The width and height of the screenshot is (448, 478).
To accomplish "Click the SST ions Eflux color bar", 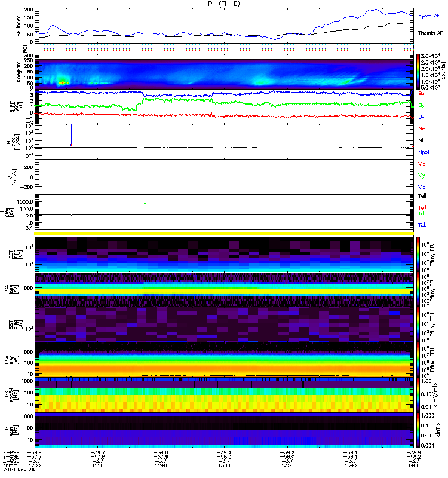I will [x=418, y=255].
